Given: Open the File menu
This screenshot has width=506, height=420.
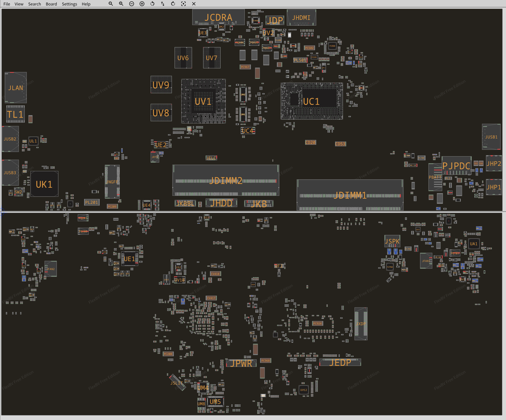Looking at the screenshot, I should click(x=7, y=4).
